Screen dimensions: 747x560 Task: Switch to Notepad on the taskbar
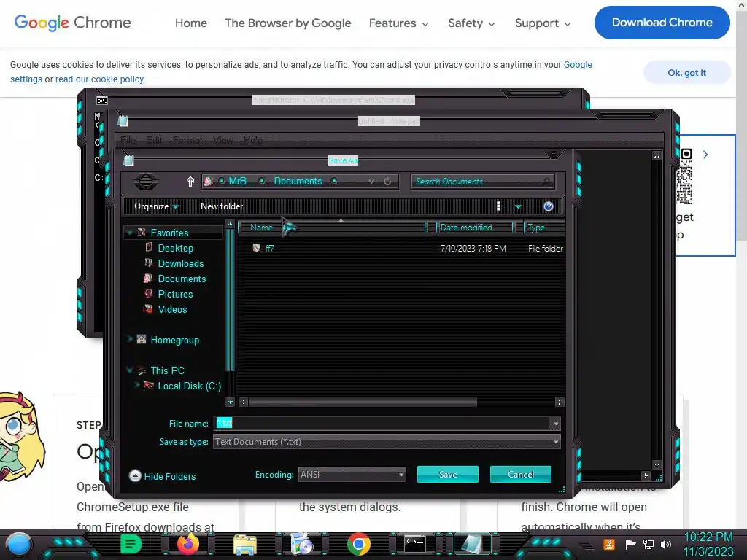[x=472, y=544]
